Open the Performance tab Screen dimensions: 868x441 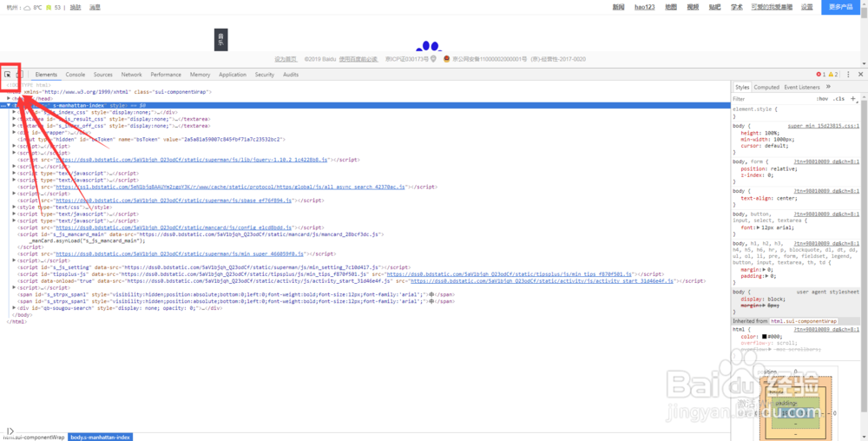tap(166, 74)
